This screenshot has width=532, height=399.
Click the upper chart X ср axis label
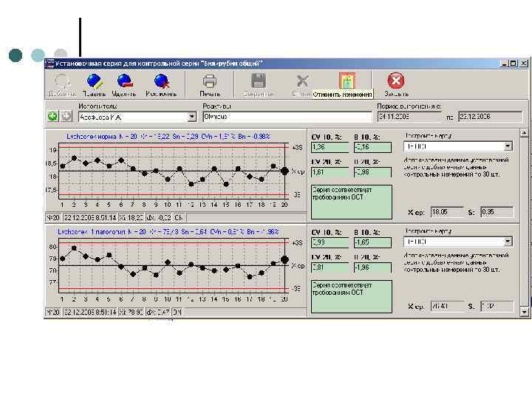[x=298, y=171]
